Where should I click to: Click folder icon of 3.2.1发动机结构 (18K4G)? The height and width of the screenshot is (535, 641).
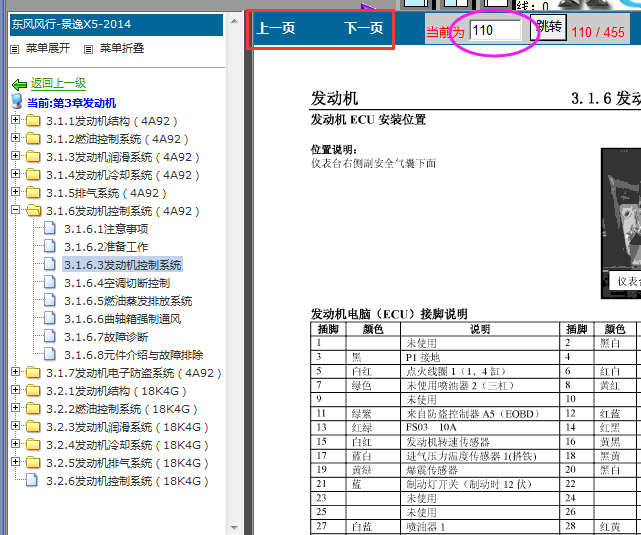(33, 390)
